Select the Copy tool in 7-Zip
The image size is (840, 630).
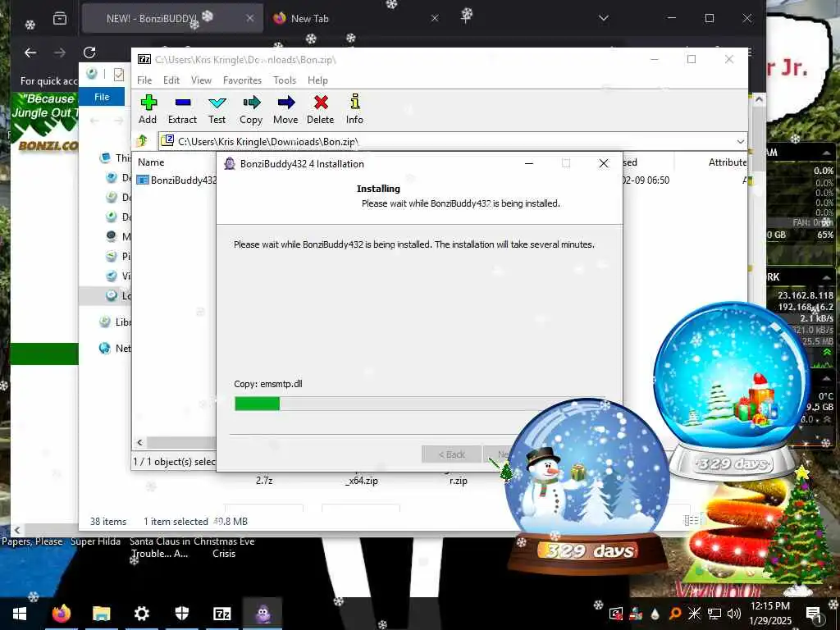(251, 109)
